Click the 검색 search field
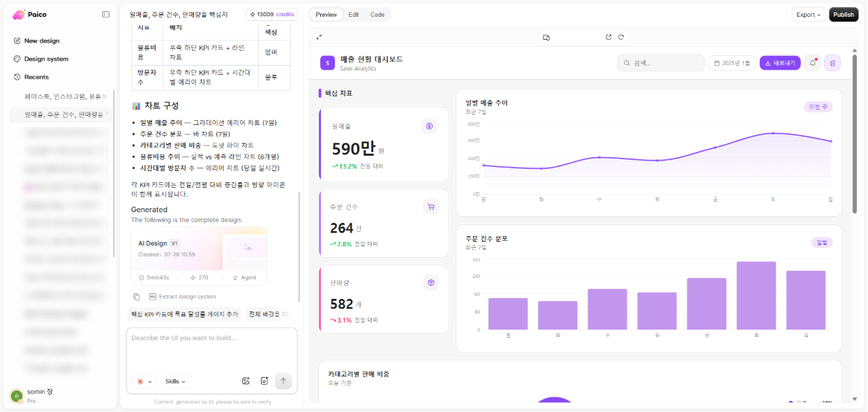 point(661,63)
